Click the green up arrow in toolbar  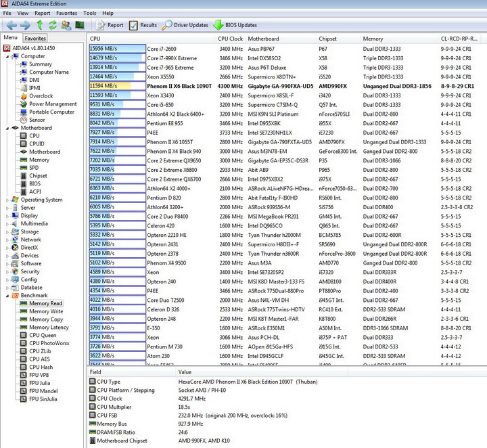click(39, 25)
